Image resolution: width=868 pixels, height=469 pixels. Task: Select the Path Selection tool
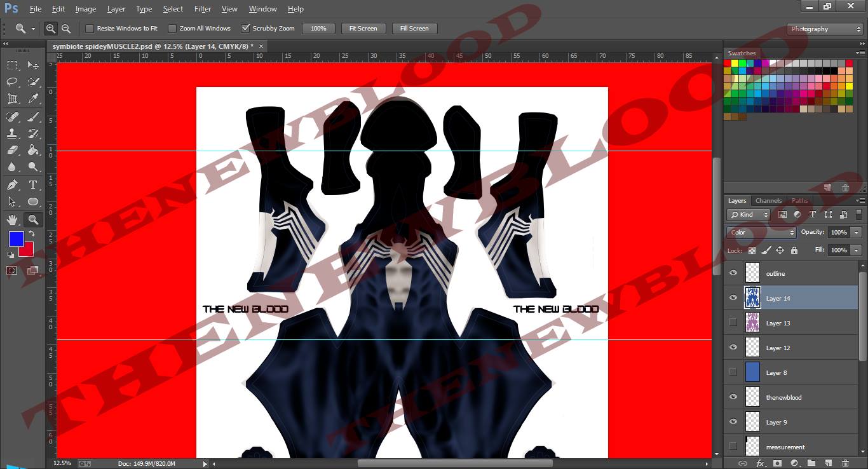[x=12, y=202]
